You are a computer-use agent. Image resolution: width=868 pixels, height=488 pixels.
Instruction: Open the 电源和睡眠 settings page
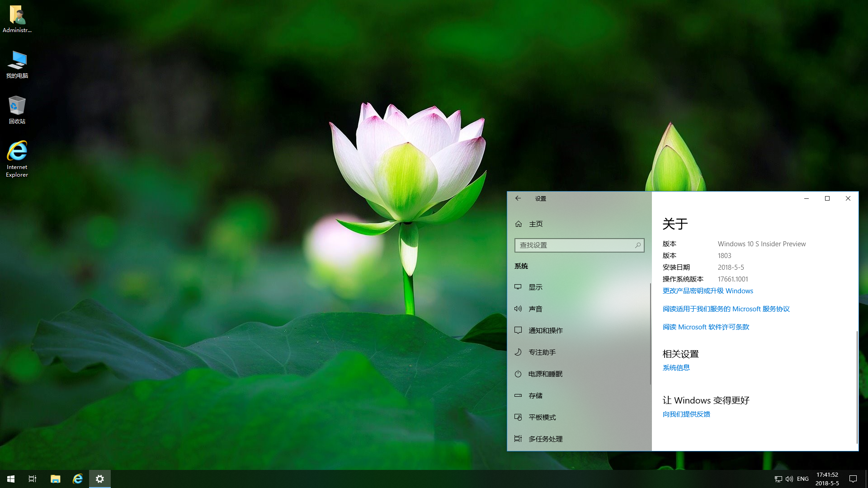pyautogui.click(x=579, y=374)
